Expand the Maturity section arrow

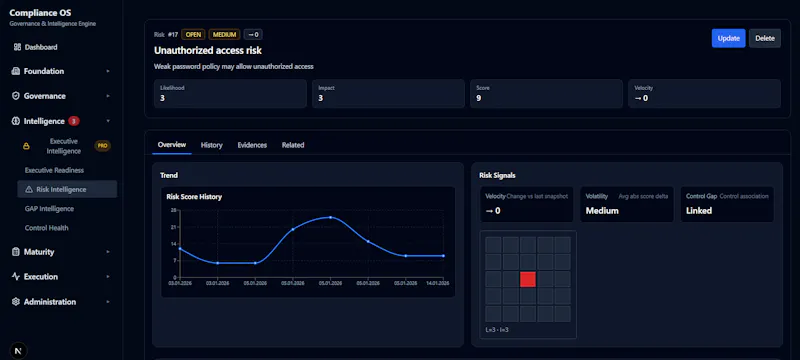point(108,252)
